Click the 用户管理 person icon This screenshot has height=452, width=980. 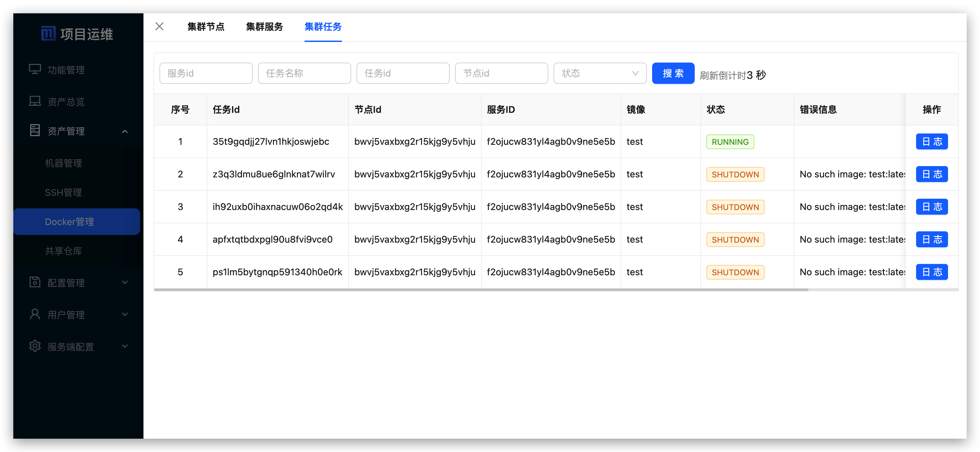click(35, 314)
